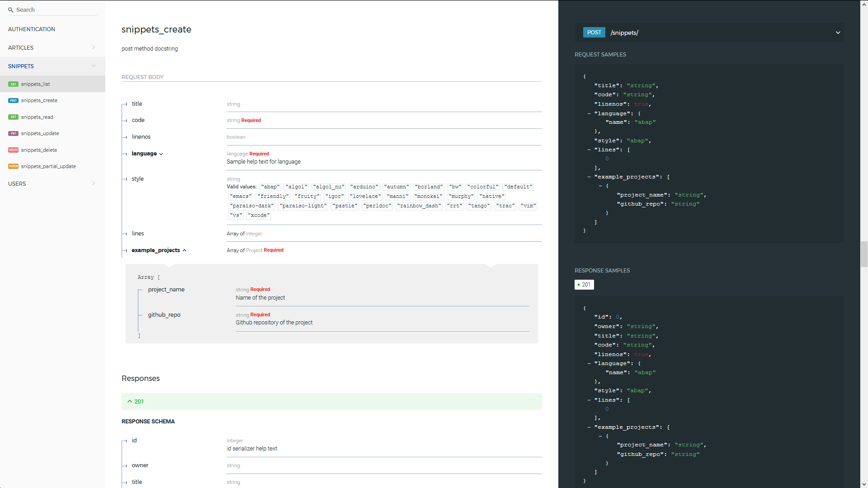Click the GET icon next to snippets_read
This screenshot has height=488, width=868.
click(x=13, y=117)
